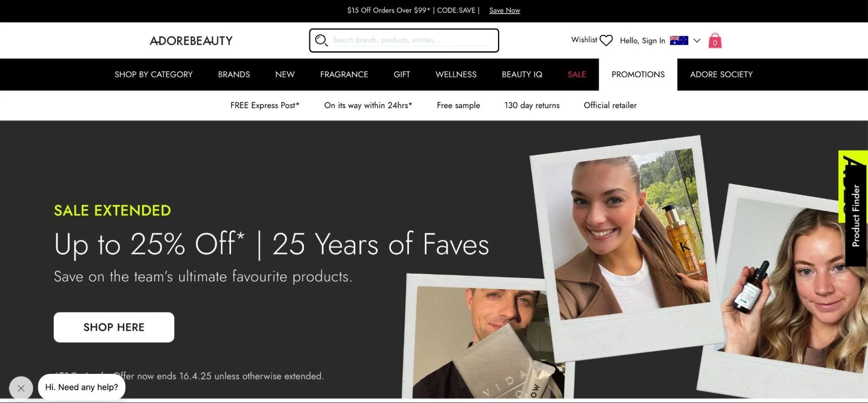Image resolution: width=868 pixels, height=403 pixels.
Task: Open the Wellness menu
Action: [456, 74]
